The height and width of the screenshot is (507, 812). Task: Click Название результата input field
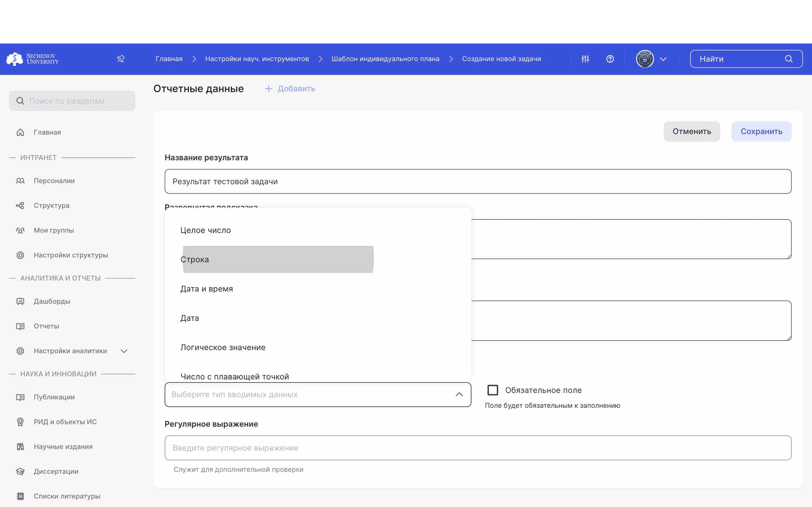(x=478, y=181)
